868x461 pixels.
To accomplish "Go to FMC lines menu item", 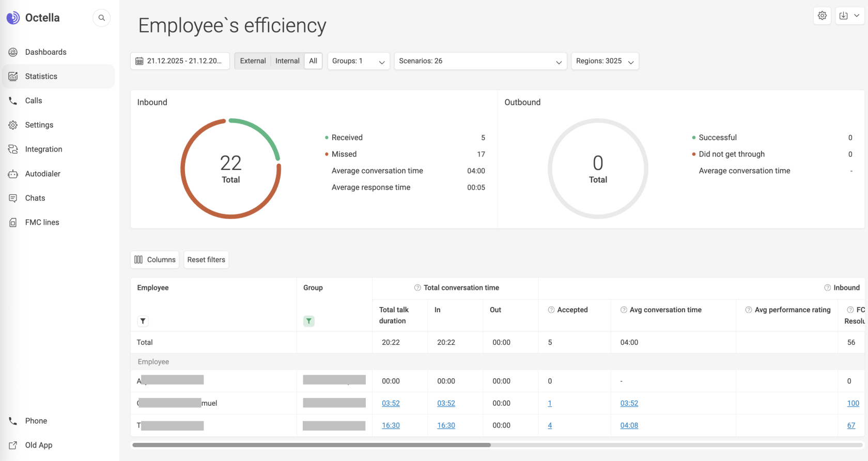I will pyautogui.click(x=42, y=222).
